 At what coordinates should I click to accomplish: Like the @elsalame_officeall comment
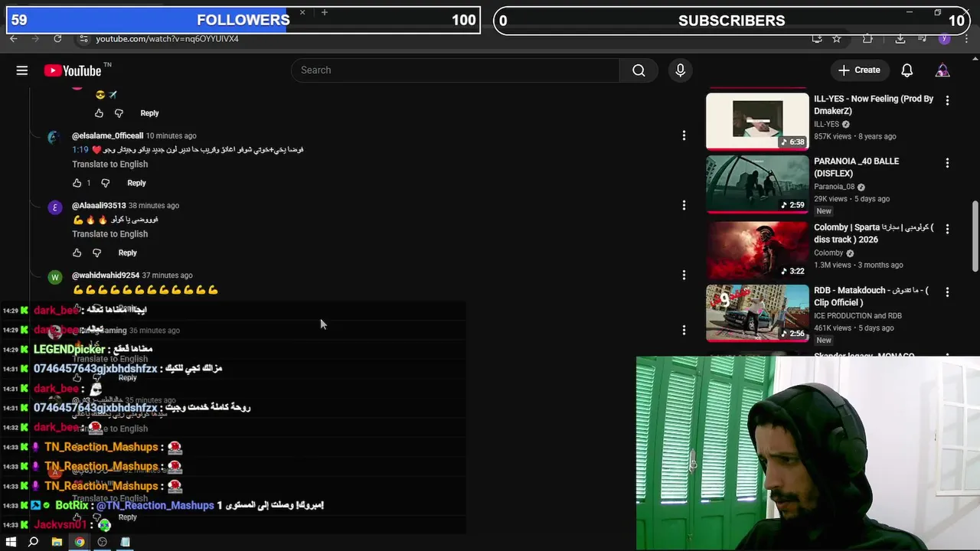77,183
